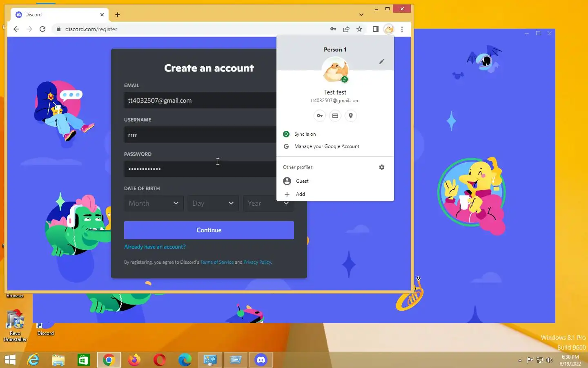The image size is (588, 368).
Task: Open Internet Explorer from the taskbar
Action: click(33, 360)
